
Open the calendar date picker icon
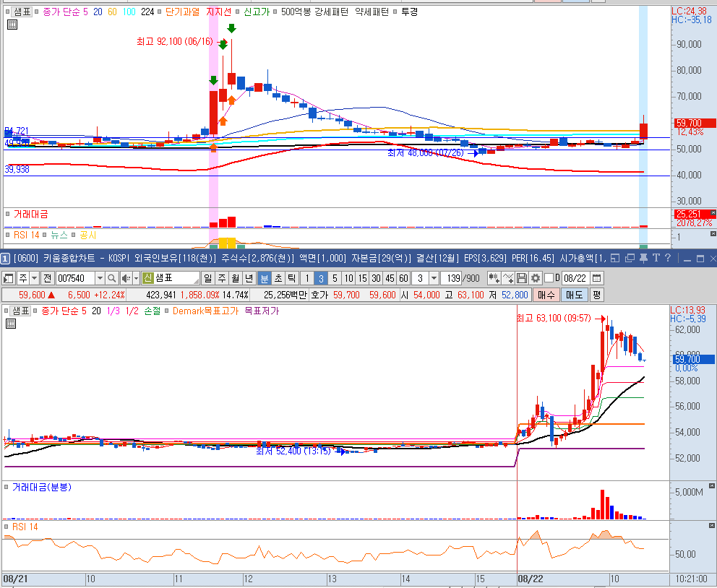click(597, 278)
